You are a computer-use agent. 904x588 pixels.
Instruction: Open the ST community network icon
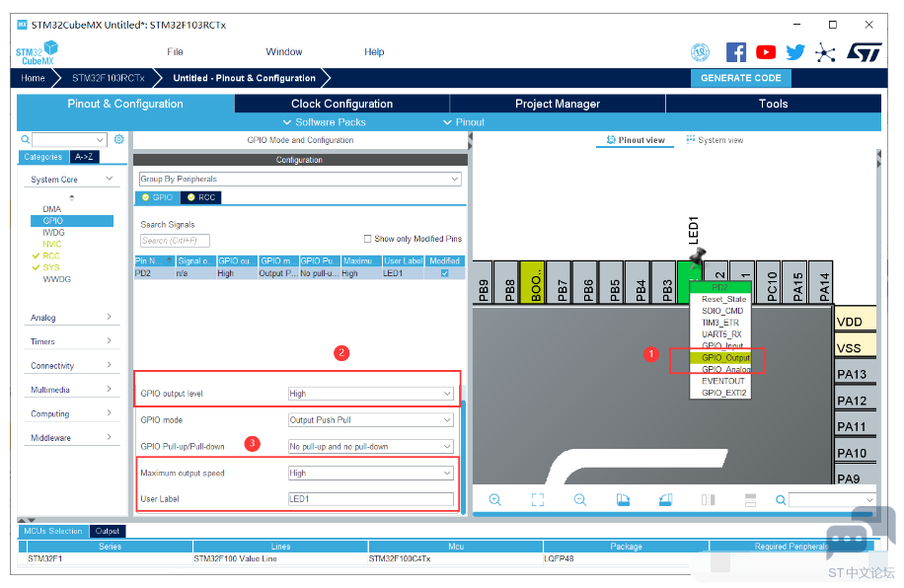[x=825, y=53]
